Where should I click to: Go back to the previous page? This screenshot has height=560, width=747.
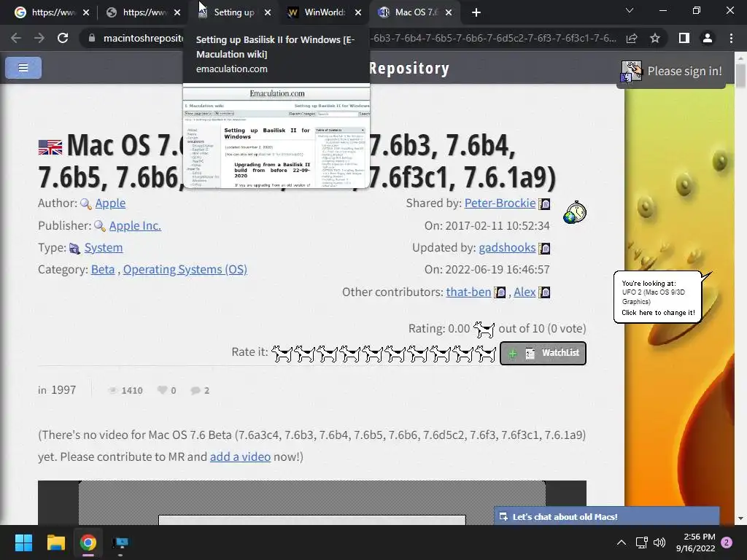coord(16,38)
